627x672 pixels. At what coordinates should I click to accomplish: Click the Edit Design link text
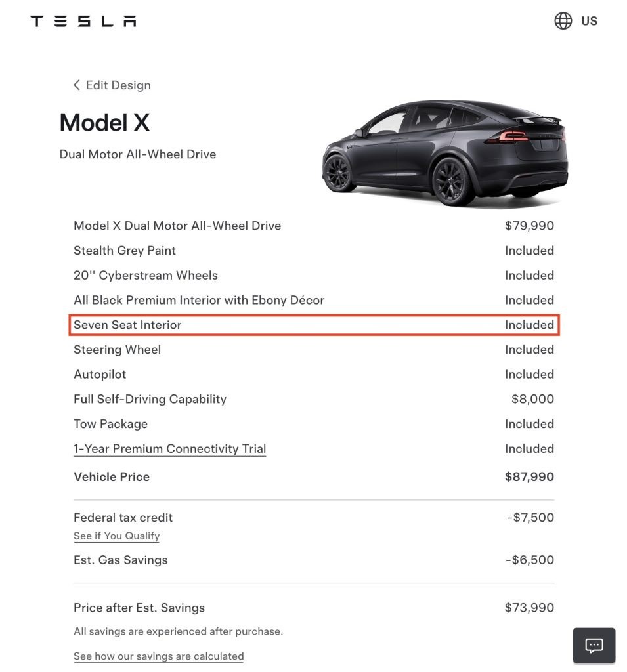point(118,85)
